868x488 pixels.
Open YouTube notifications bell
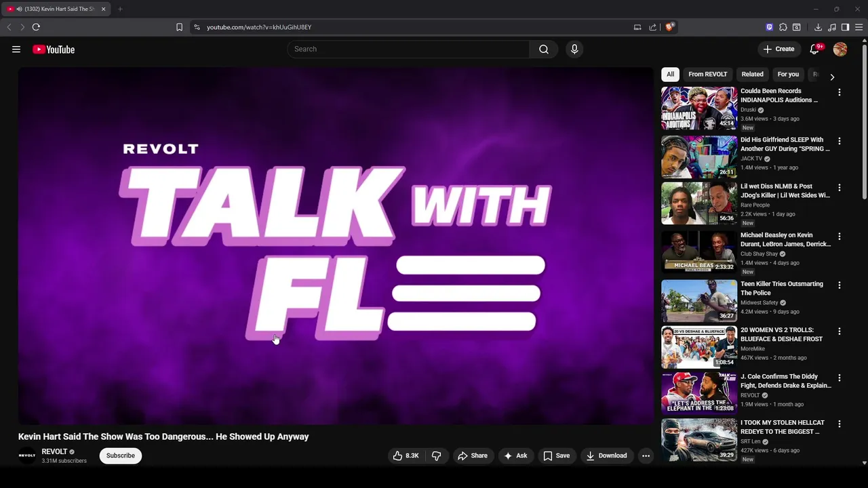tap(815, 49)
